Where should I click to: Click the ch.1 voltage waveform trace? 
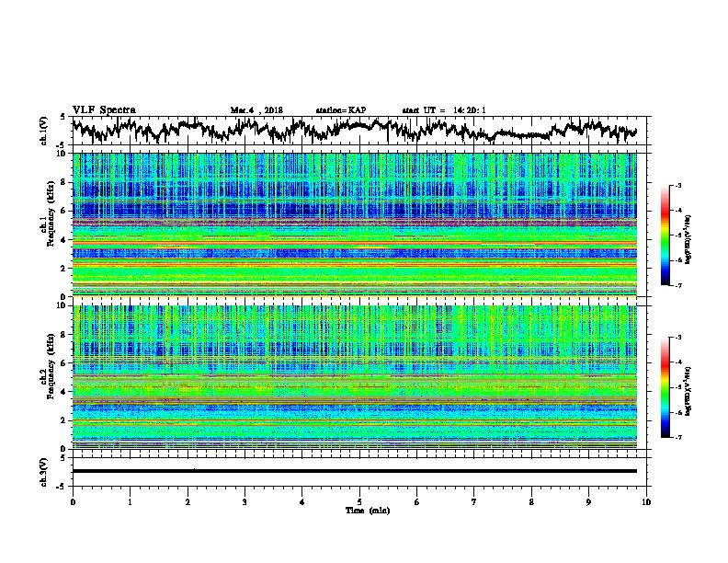tap(354, 130)
